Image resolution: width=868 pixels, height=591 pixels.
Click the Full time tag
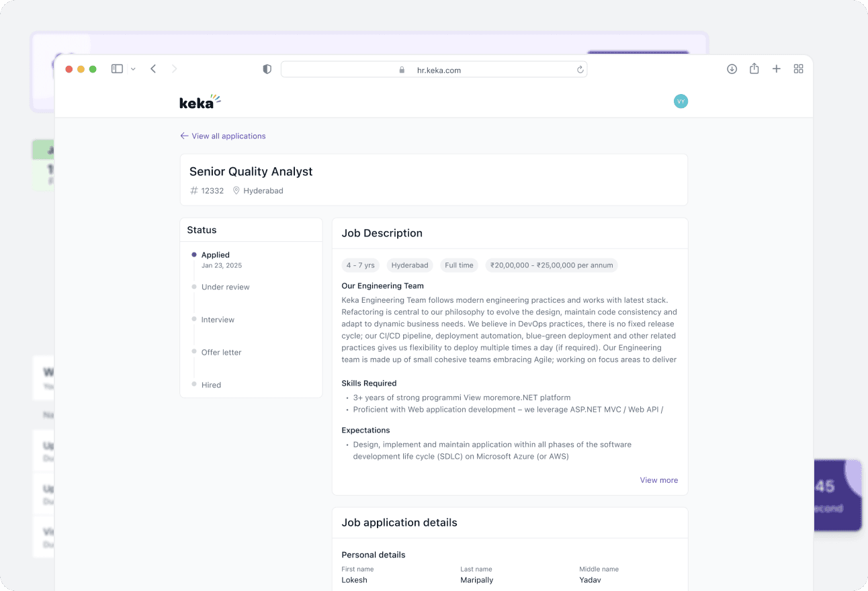click(x=459, y=265)
